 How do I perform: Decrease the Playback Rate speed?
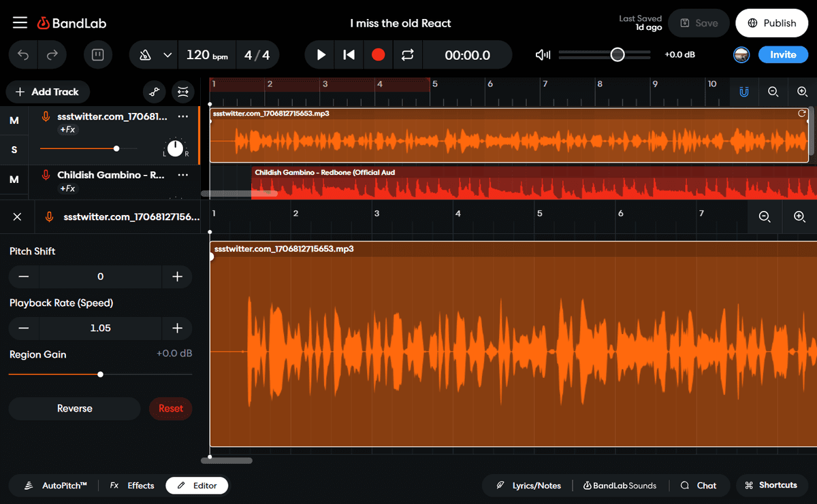tap(24, 328)
